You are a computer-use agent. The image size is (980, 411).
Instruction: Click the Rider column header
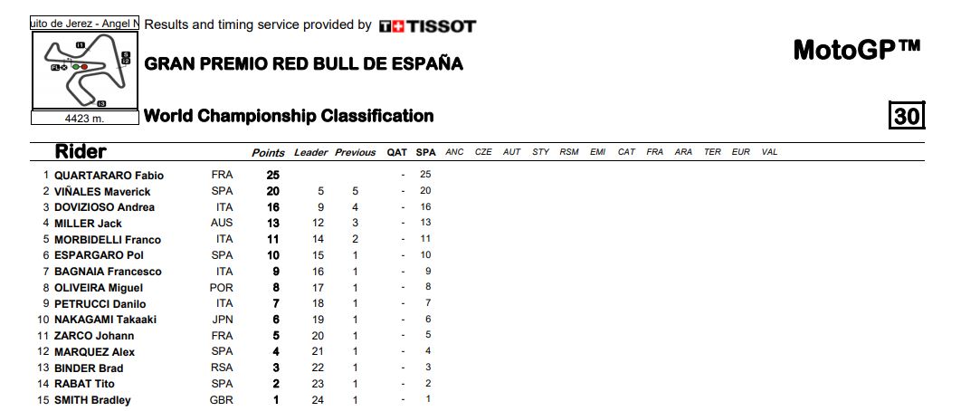pos(81,151)
